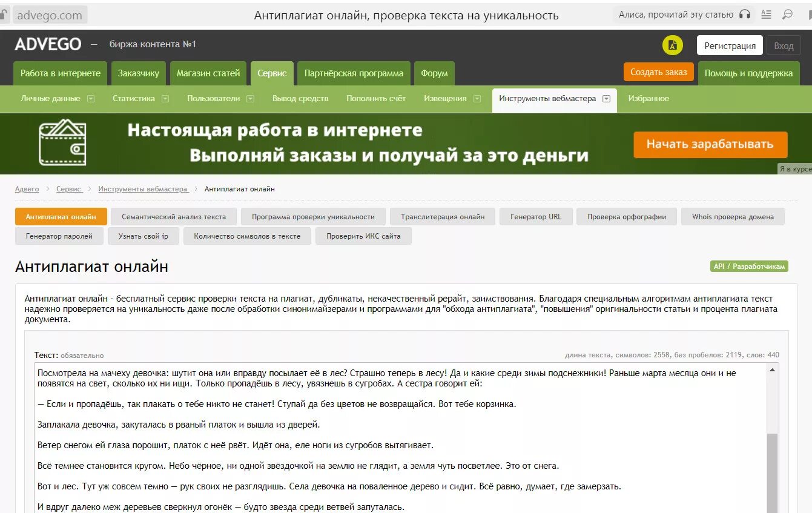812x513 pixels.
Task: Open Узнать свой ip tool
Action: pyautogui.click(x=144, y=236)
